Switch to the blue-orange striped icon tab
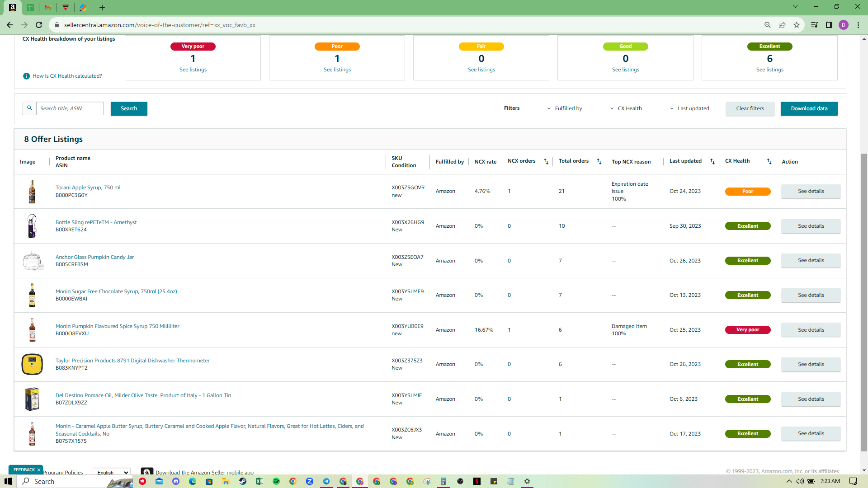 83,7
